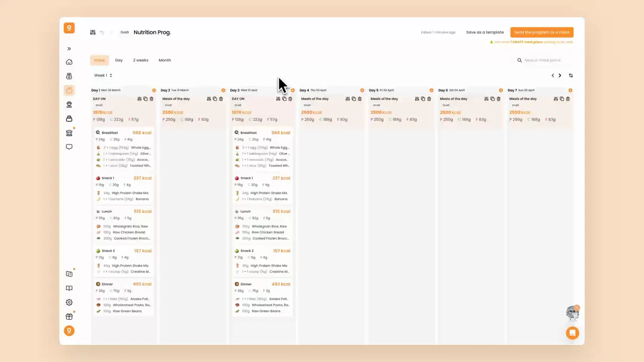The height and width of the screenshot is (362, 644).
Task: Delete the Day 2 Meals of the day plan
Action: coord(221,99)
